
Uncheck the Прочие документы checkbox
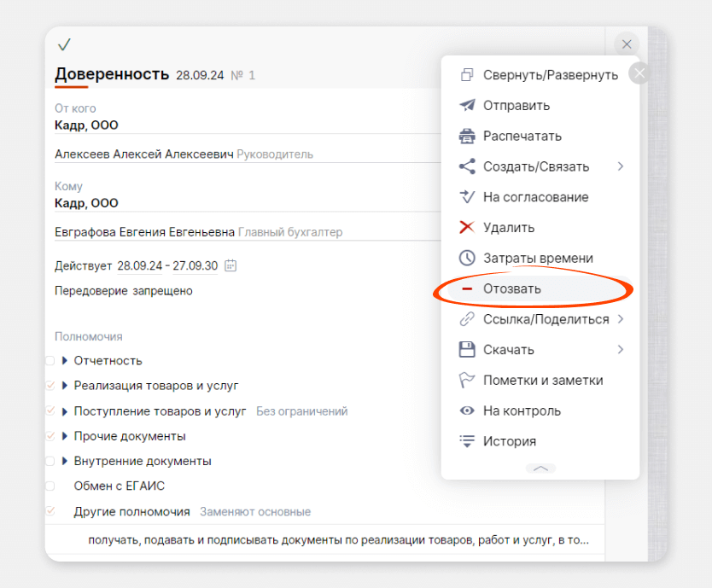50,436
